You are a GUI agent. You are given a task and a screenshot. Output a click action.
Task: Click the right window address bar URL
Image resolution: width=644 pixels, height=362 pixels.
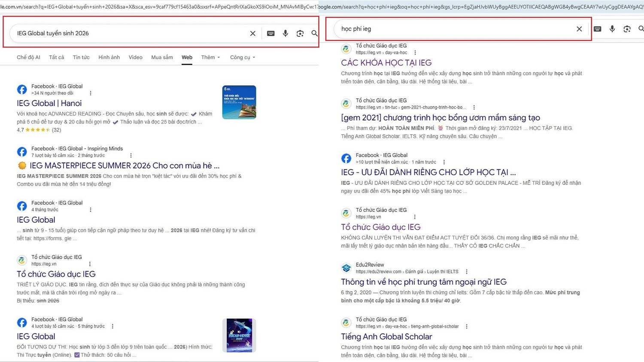(481, 7)
